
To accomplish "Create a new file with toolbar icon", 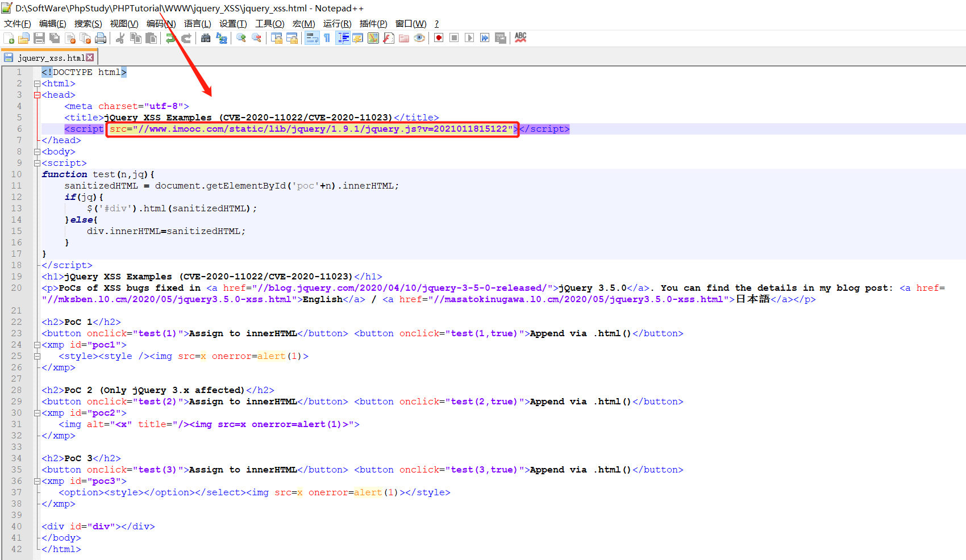I will point(9,38).
